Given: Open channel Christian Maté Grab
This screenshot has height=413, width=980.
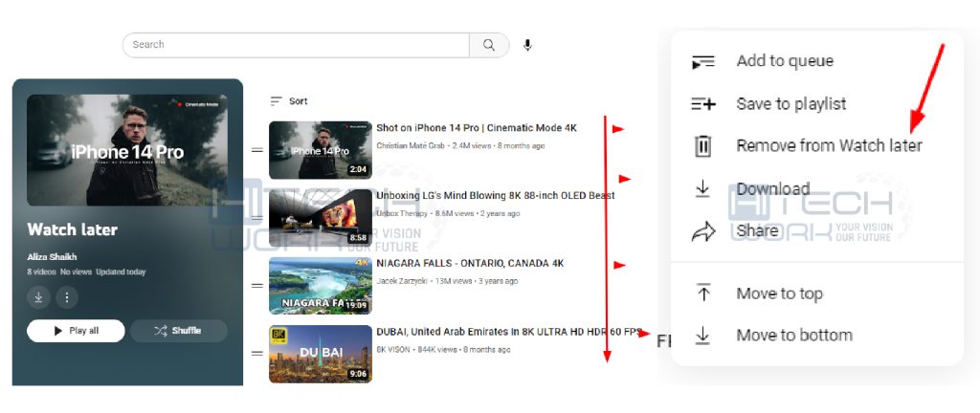Looking at the screenshot, I should (x=411, y=146).
